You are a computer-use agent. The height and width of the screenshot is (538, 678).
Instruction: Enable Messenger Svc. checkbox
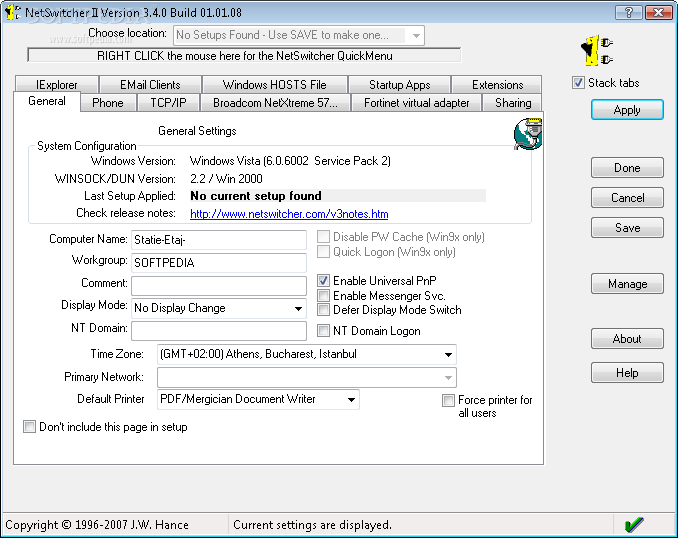323,296
